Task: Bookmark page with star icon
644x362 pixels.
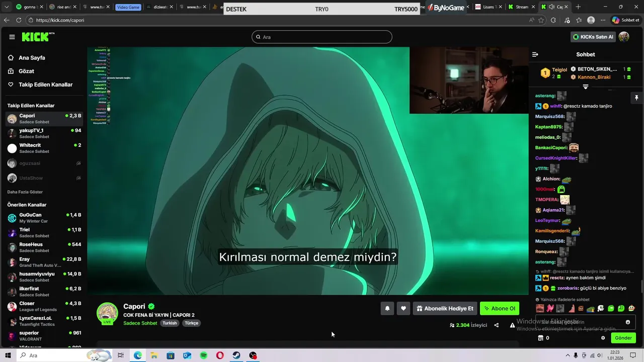Action: 541,20
